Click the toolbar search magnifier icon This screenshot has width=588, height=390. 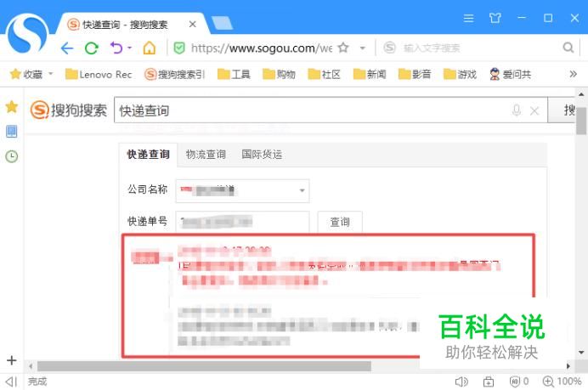tap(568, 48)
